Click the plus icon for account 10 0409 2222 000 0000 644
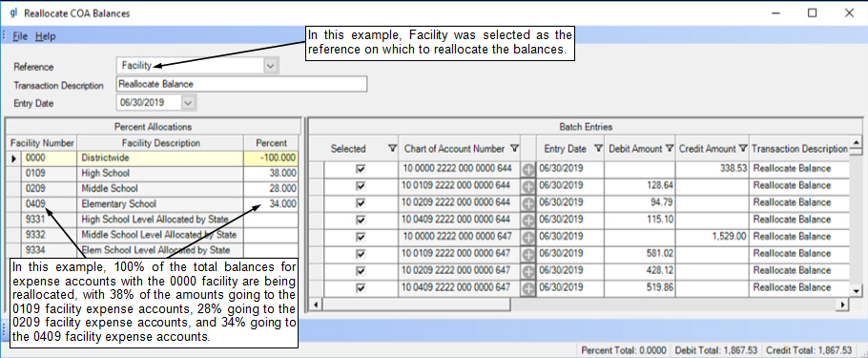Image resolution: width=868 pixels, height=358 pixels. [528, 221]
